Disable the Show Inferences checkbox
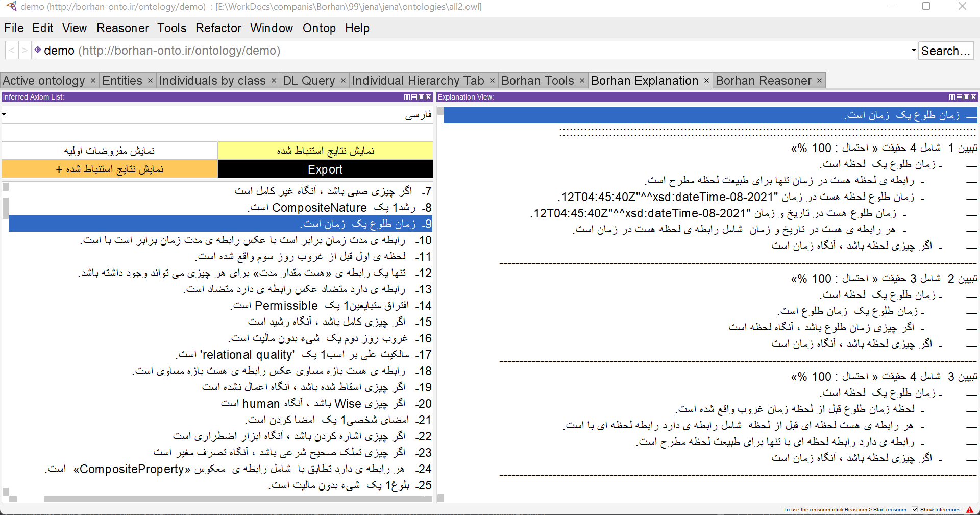Viewport: 980px width, 515px height. tap(914, 509)
